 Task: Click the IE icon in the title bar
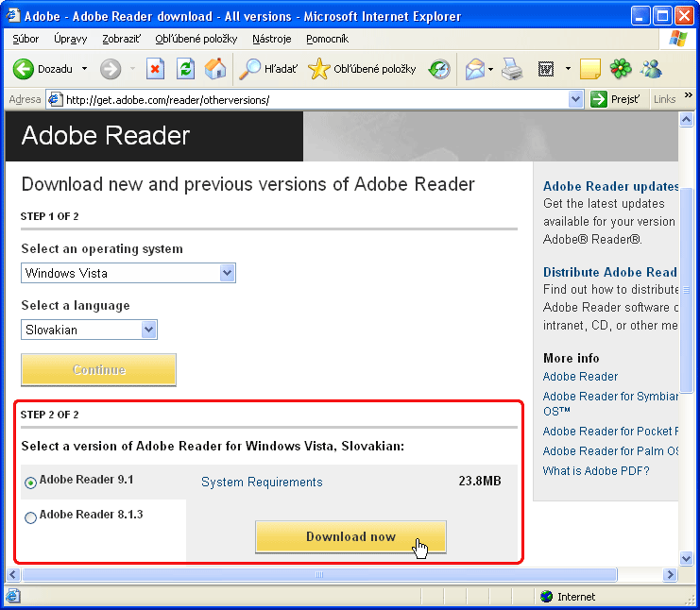(x=12, y=16)
